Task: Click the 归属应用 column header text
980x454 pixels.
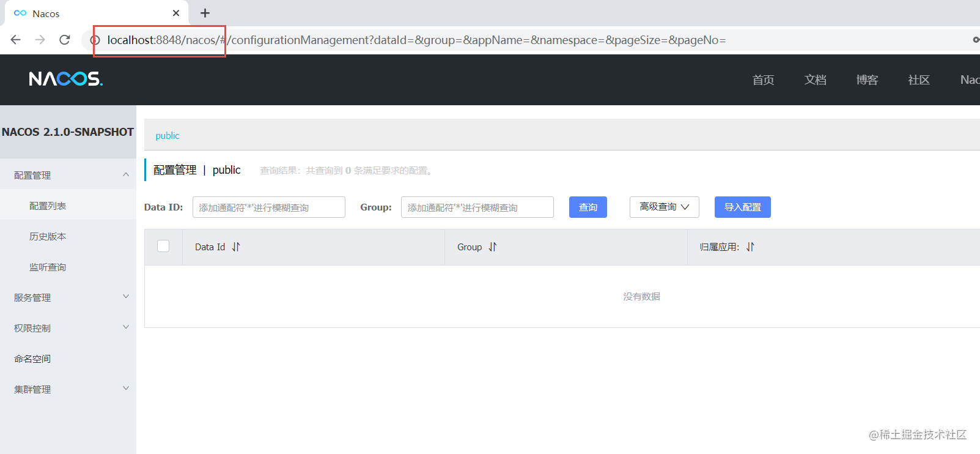Action: pos(720,247)
